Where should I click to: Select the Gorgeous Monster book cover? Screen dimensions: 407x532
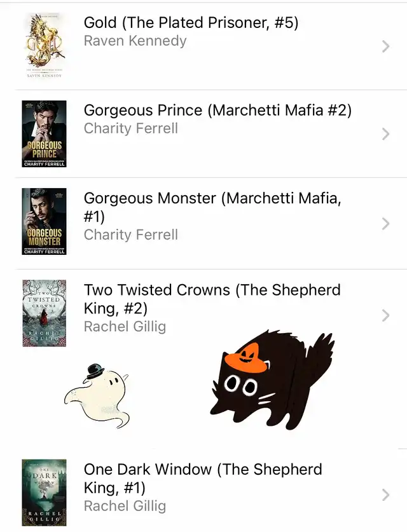point(44,221)
